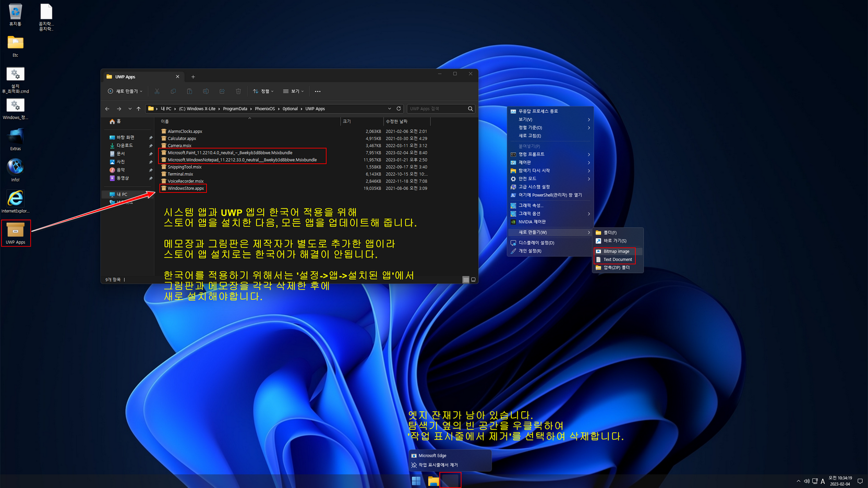The width and height of the screenshot is (868, 488).
Task: Show hidden tray icons chevron
Action: tap(798, 481)
